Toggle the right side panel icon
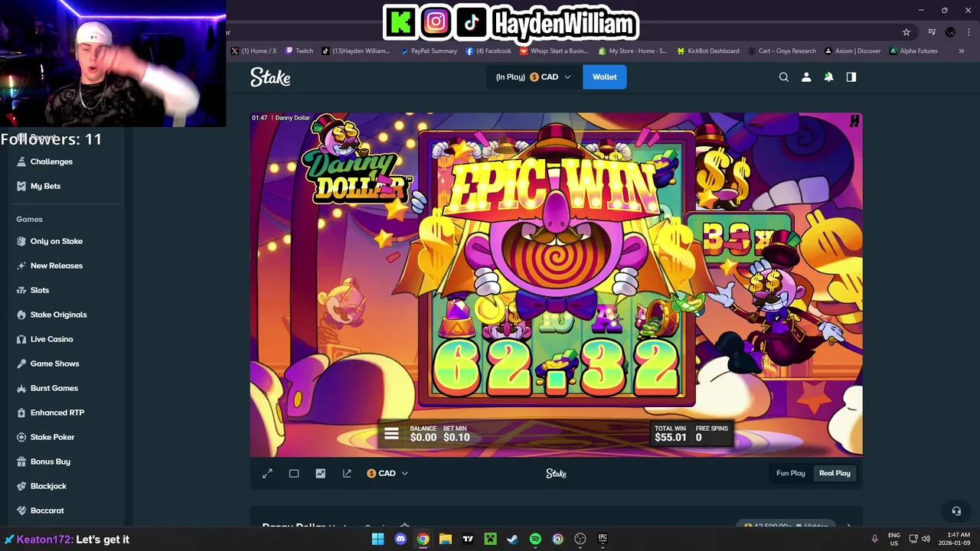The width and height of the screenshot is (980, 551). pos(851,77)
